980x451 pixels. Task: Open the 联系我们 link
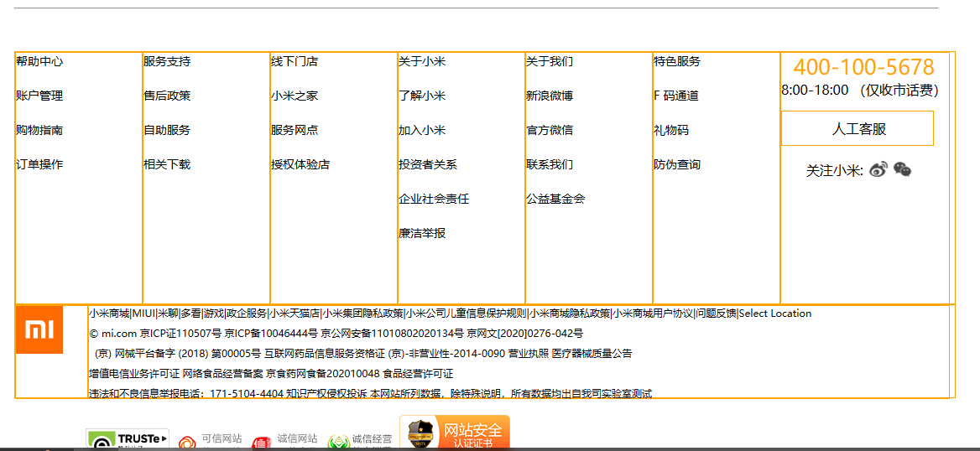tap(550, 165)
